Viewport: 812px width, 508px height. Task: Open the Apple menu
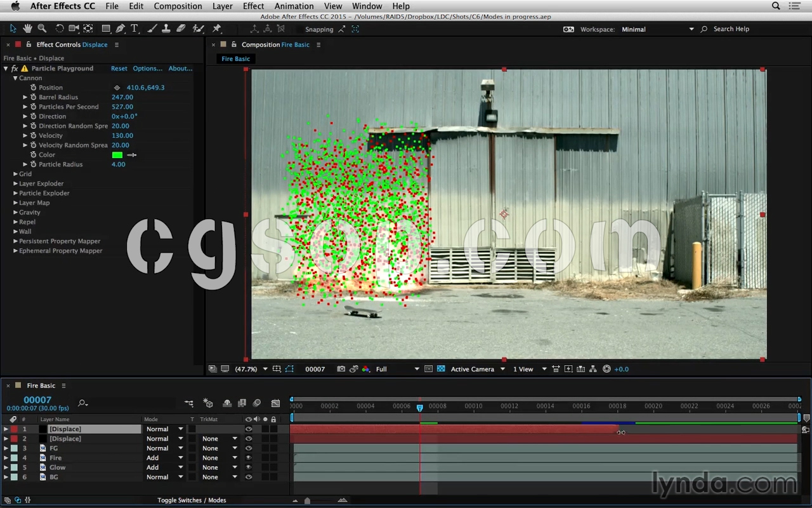click(15, 6)
